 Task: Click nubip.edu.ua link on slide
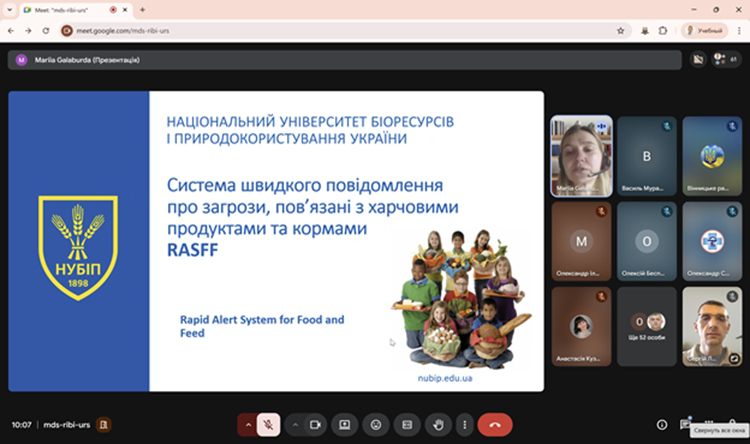[x=445, y=378]
